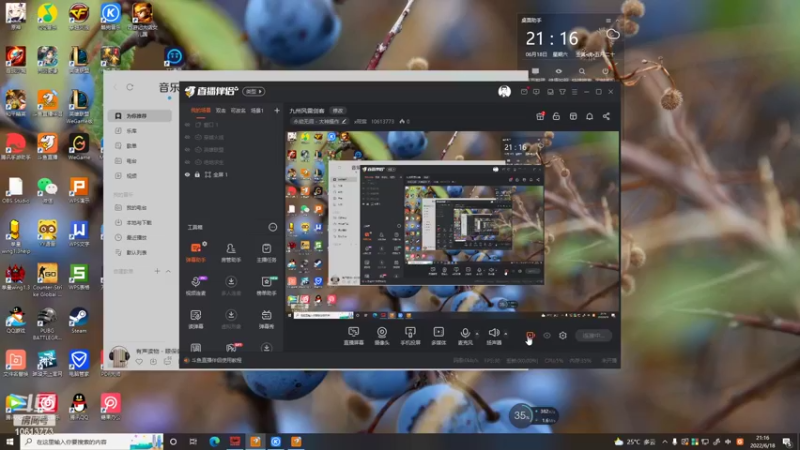Expand the speaker options arrow
This screenshot has width=800, height=450.
tap(506, 334)
